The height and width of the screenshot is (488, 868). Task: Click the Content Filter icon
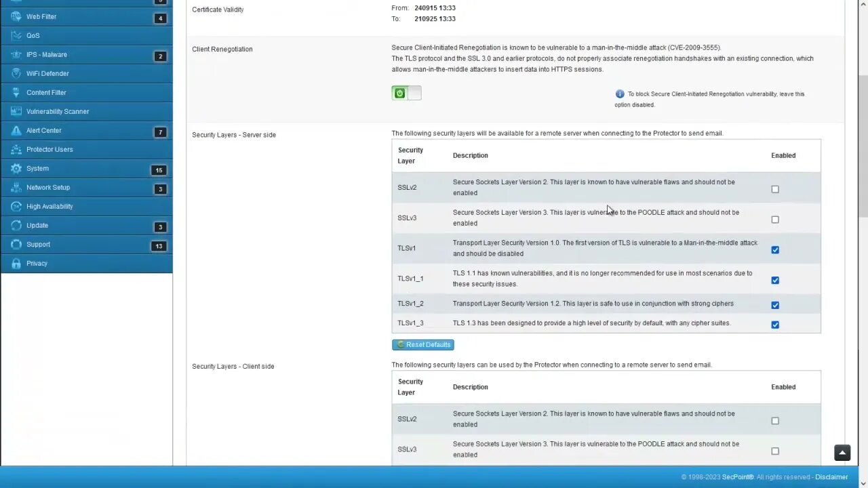pyautogui.click(x=16, y=92)
